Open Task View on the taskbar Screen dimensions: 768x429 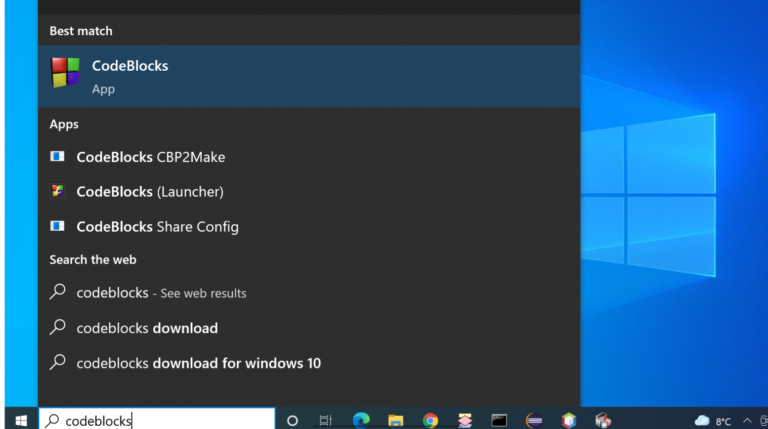pos(326,421)
